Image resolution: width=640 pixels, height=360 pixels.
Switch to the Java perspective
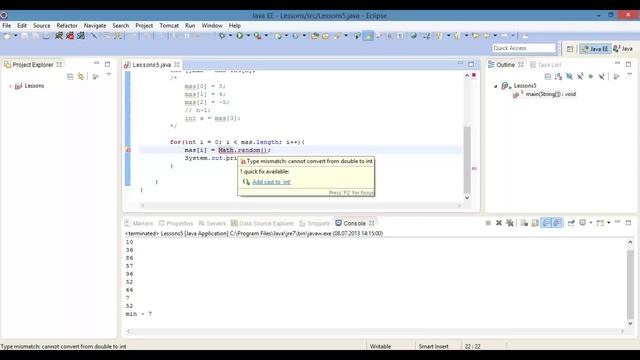click(623, 49)
